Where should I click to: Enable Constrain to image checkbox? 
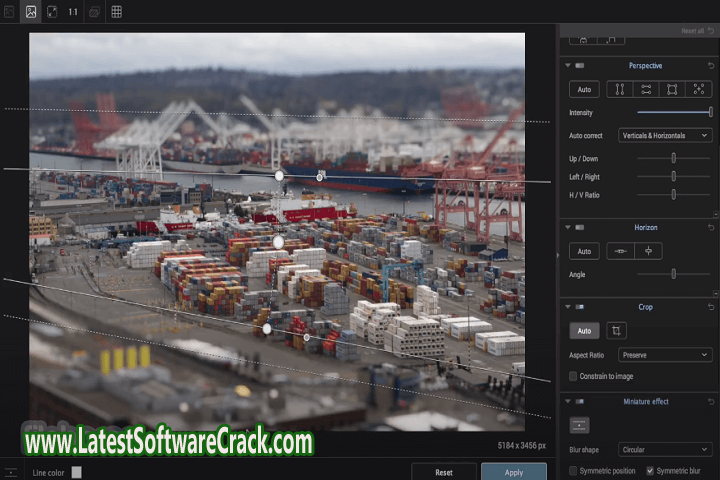point(573,376)
